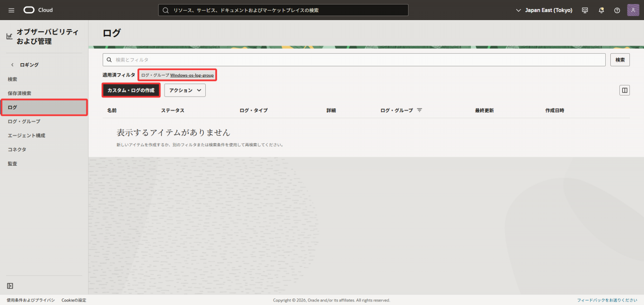Image resolution: width=644 pixels, height=305 pixels.
Task: Click the 最終更新 column header
Action: click(484, 110)
